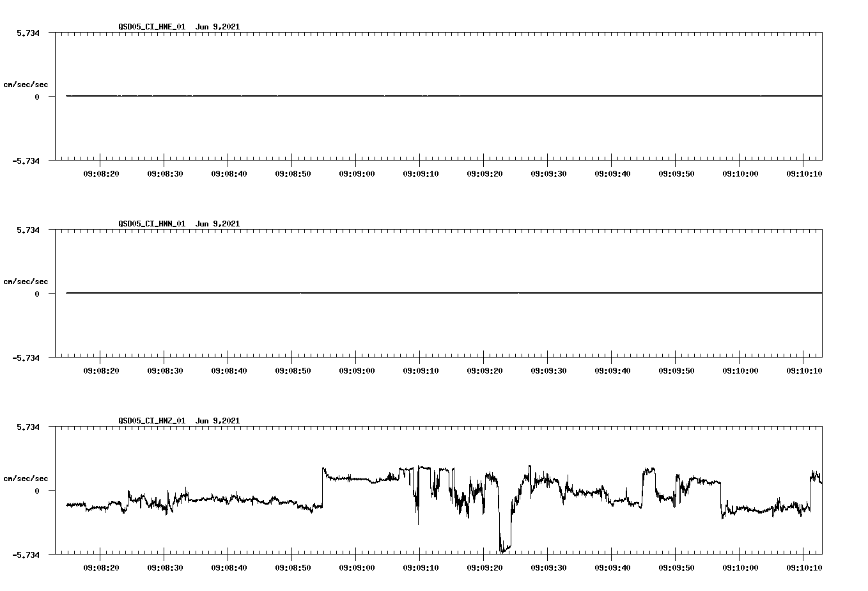The width and height of the screenshot is (868, 591).
Task: Click 09:08:20 time label under HNE plot
Action: coord(101,173)
